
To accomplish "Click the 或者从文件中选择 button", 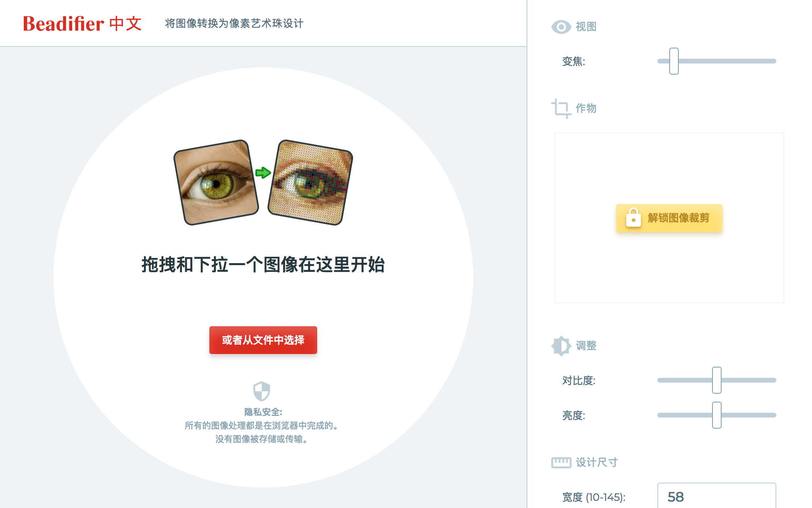I will tap(263, 340).
